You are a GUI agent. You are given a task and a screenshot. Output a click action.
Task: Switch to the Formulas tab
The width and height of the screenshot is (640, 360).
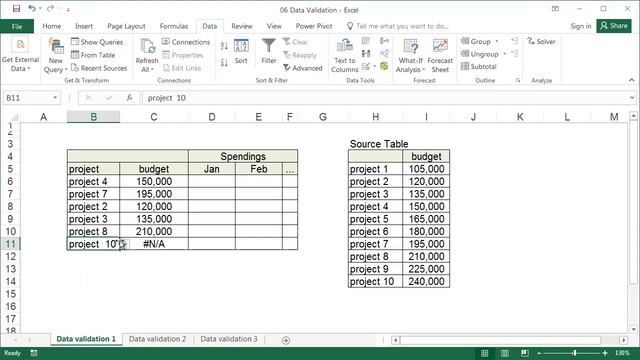coord(173,26)
